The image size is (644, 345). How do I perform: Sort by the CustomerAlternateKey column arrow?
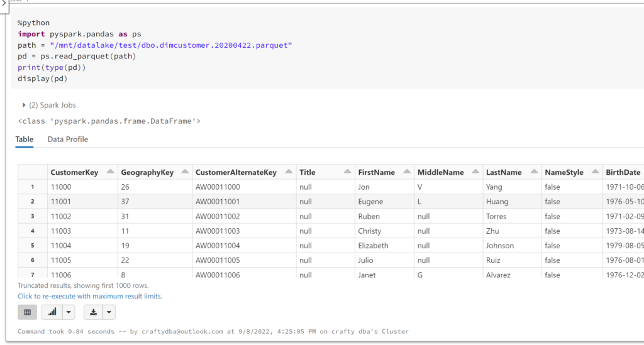289,172
